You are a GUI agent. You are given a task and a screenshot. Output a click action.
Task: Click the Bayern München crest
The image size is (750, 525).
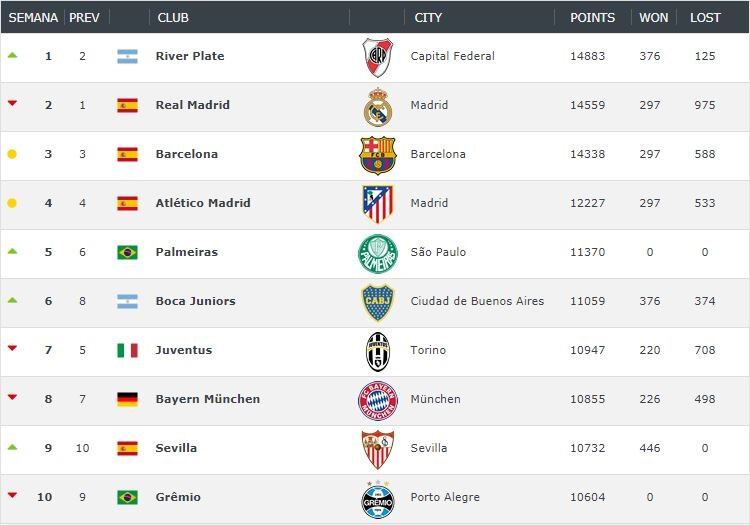(377, 400)
